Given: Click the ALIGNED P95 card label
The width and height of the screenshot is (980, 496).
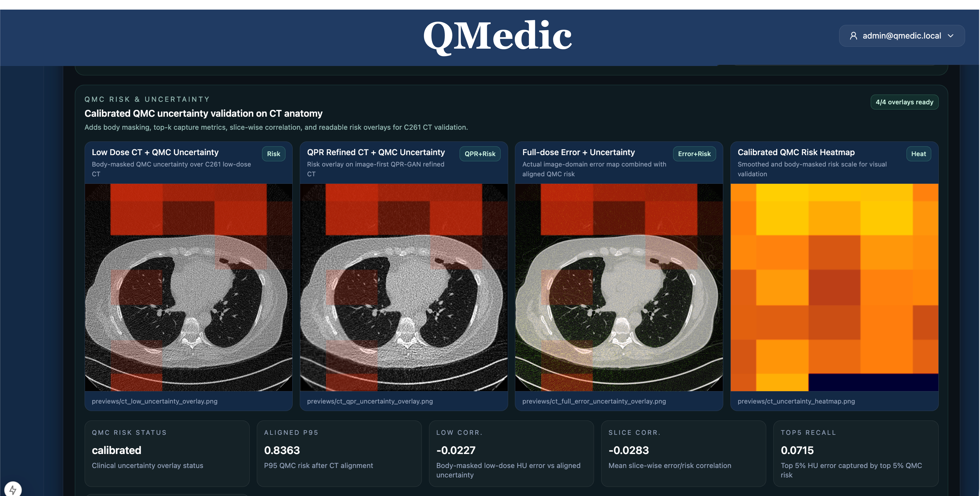Looking at the screenshot, I should coord(291,433).
